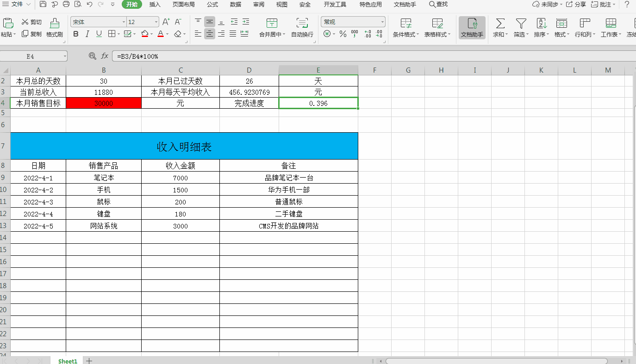Click the Cut (剪切) scissors button
636x364 pixels.
[31, 22]
